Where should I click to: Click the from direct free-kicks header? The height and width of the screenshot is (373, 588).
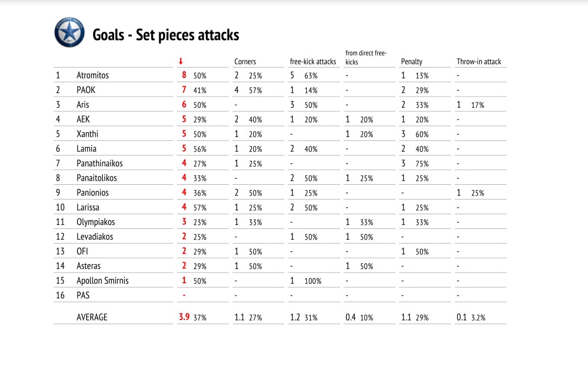point(366,57)
